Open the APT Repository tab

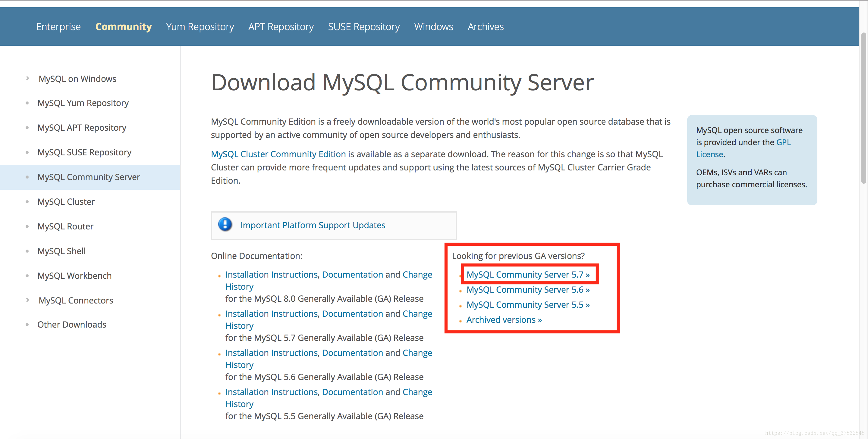(x=281, y=26)
